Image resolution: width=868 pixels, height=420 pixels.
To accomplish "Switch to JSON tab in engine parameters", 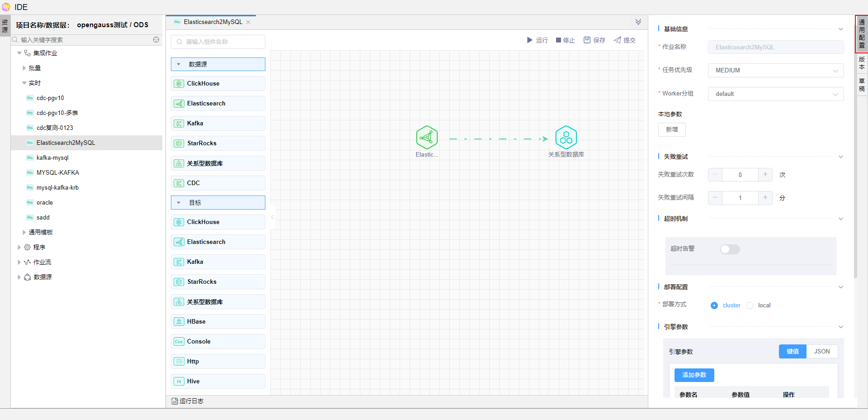I will pyautogui.click(x=821, y=352).
